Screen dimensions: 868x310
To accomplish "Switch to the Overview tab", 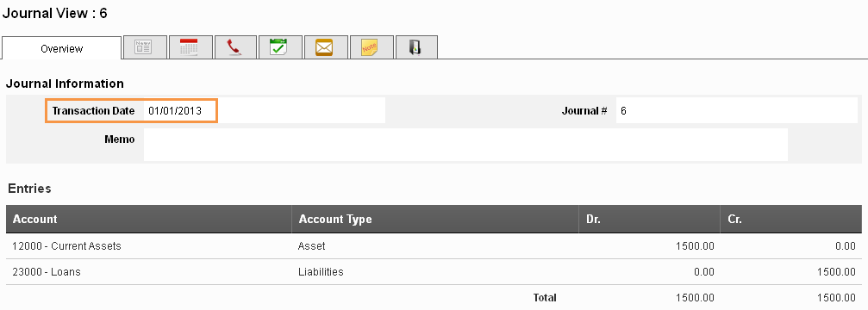I will point(61,48).
